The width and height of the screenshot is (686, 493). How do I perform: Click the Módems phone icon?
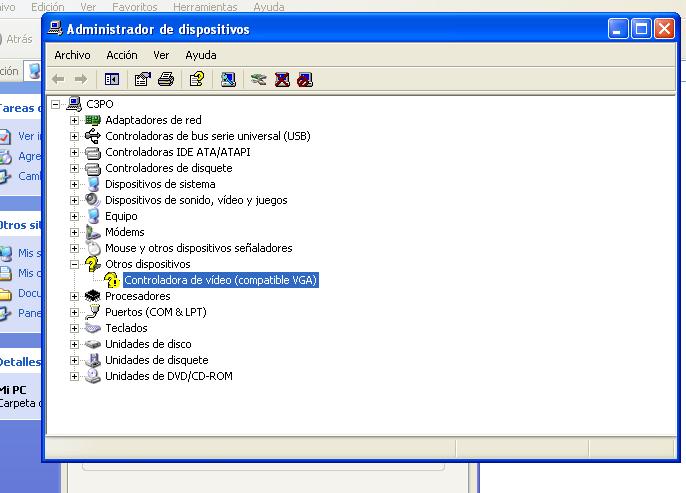93,232
